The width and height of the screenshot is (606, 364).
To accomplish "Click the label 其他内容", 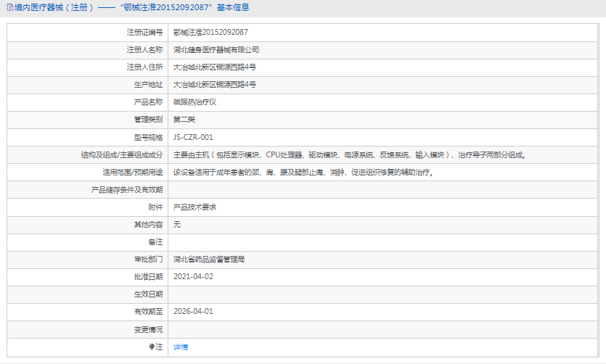I will pyautogui.click(x=148, y=225).
